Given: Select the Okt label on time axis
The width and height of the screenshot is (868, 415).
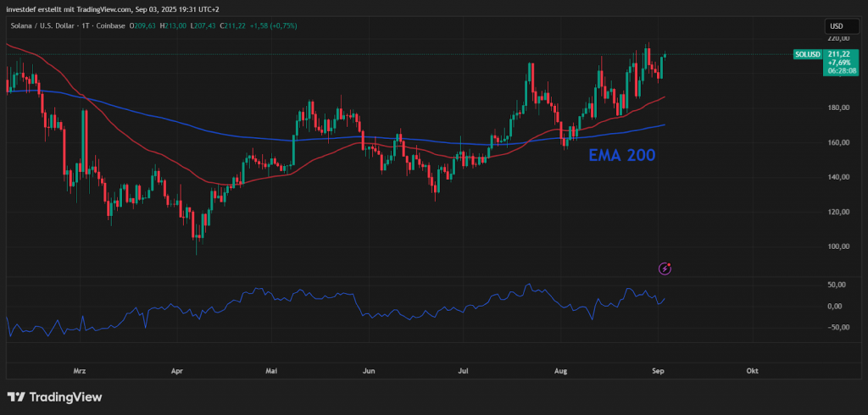Looking at the screenshot, I should point(751,371).
